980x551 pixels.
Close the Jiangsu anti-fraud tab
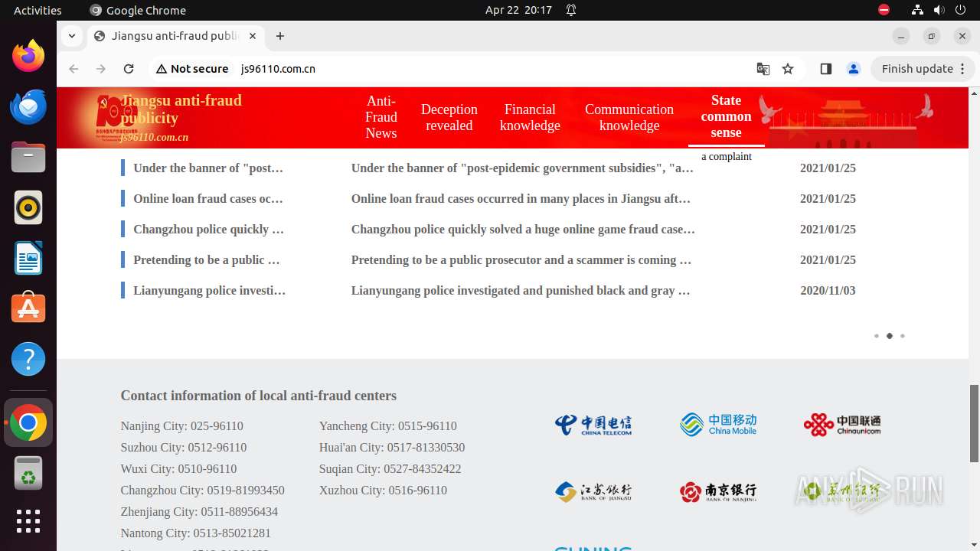coord(253,36)
